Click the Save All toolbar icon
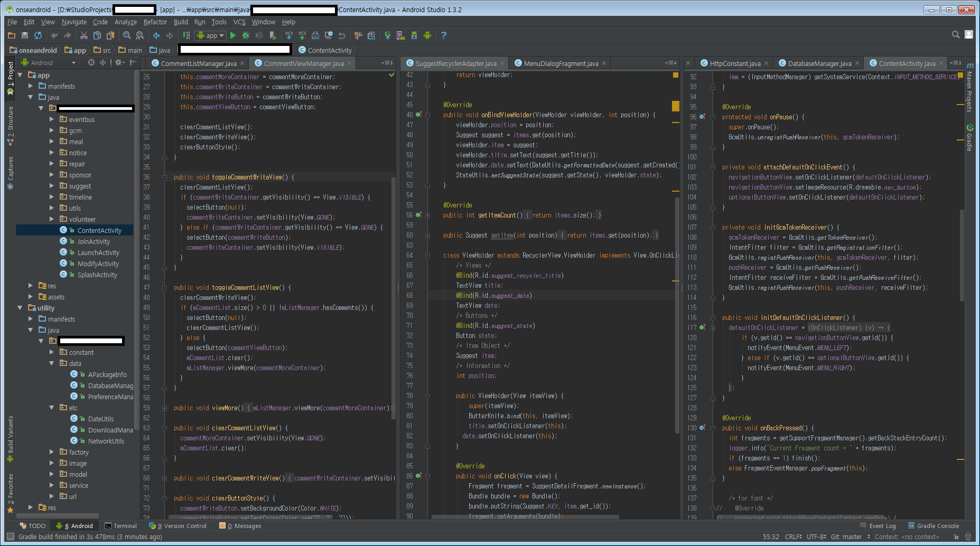Image resolution: width=980 pixels, height=546 pixels. (x=25, y=35)
